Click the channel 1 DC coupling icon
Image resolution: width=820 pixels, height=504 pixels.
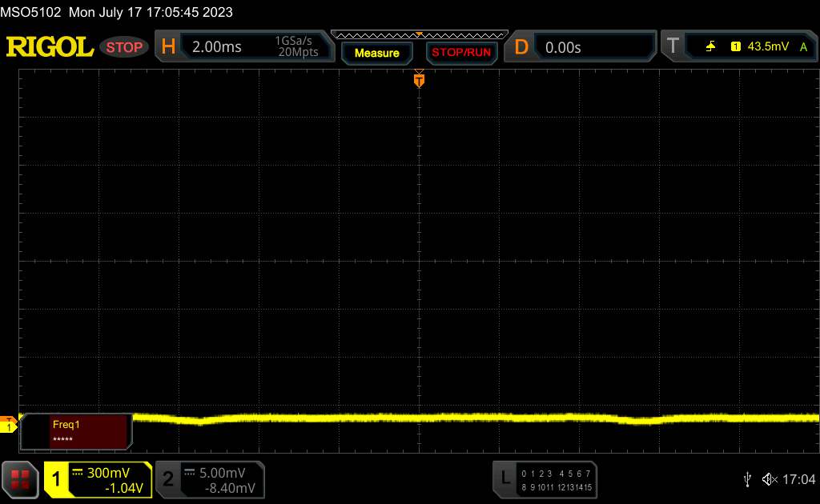(x=78, y=473)
